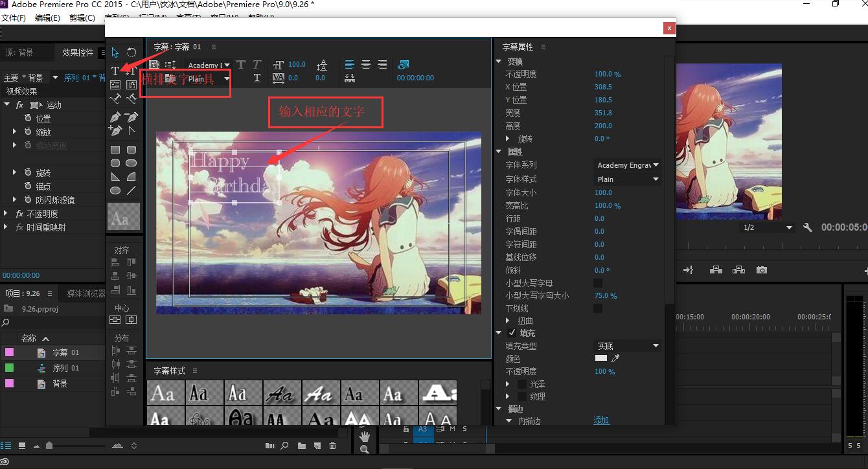Open the Font Family (字体系列) dropdown
This screenshot has height=469, width=868.
point(628,165)
